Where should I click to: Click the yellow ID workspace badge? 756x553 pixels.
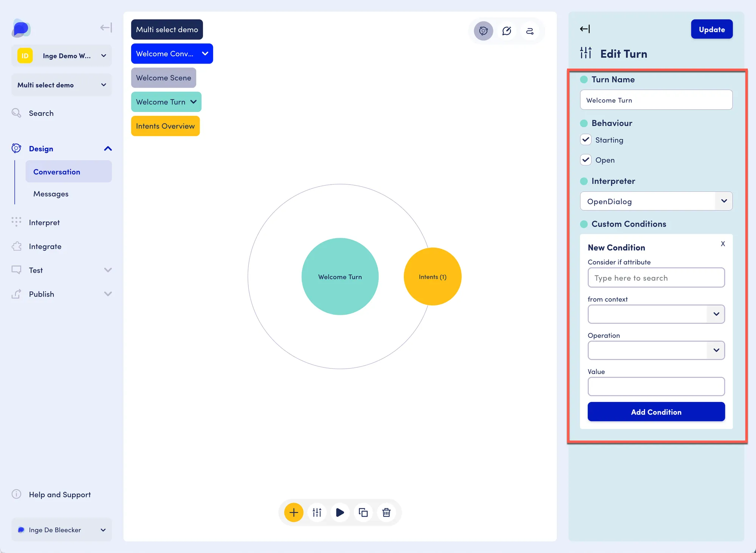[25, 56]
